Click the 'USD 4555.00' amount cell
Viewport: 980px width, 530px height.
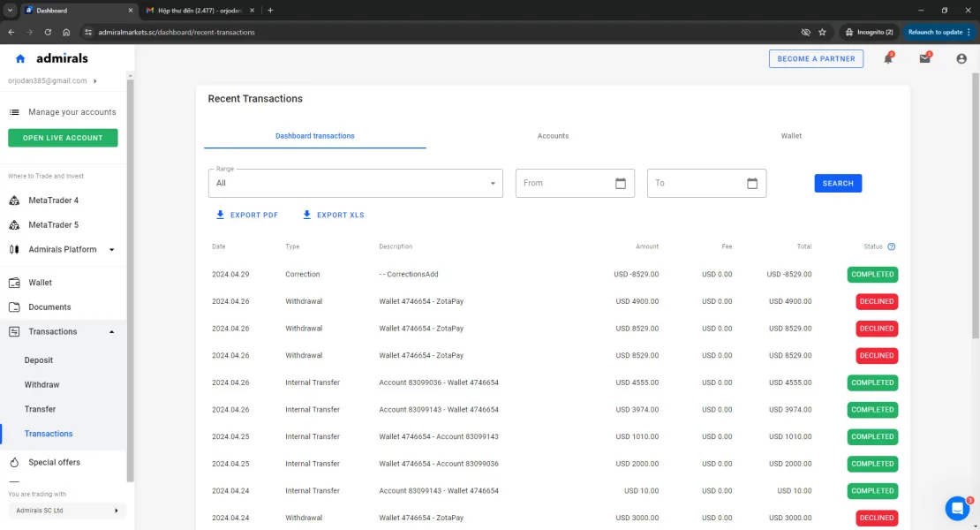(637, 382)
